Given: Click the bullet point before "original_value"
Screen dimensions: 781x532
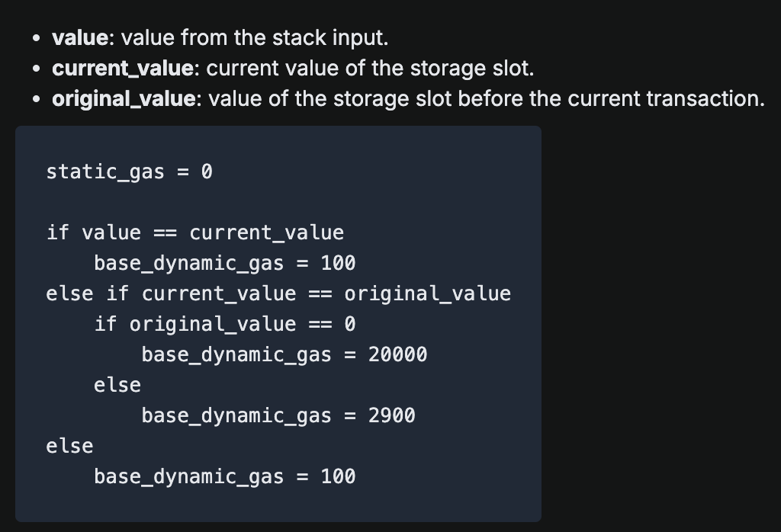Looking at the screenshot, I should (x=37, y=100).
